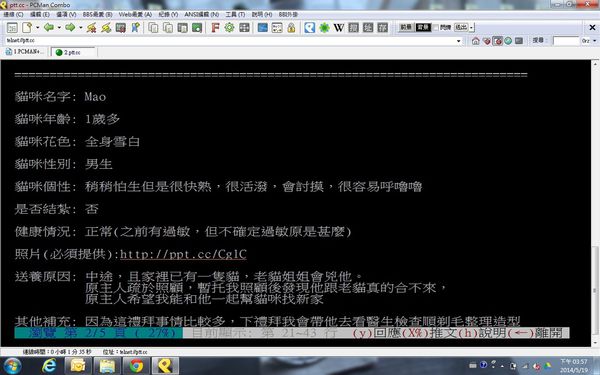Click the red F font icon

215,28
